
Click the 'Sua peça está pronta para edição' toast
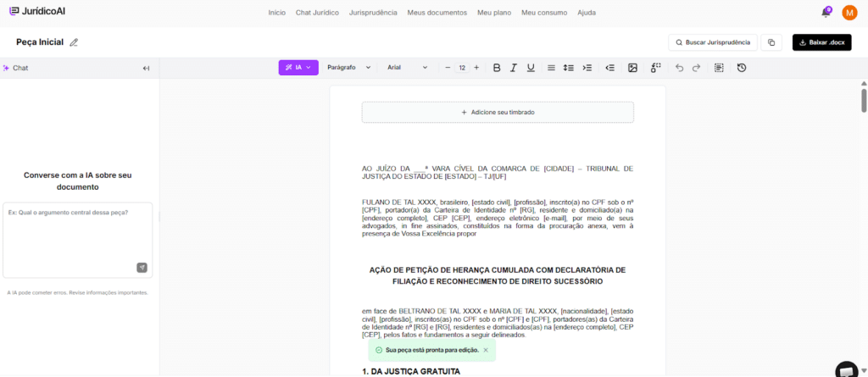(431, 350)
